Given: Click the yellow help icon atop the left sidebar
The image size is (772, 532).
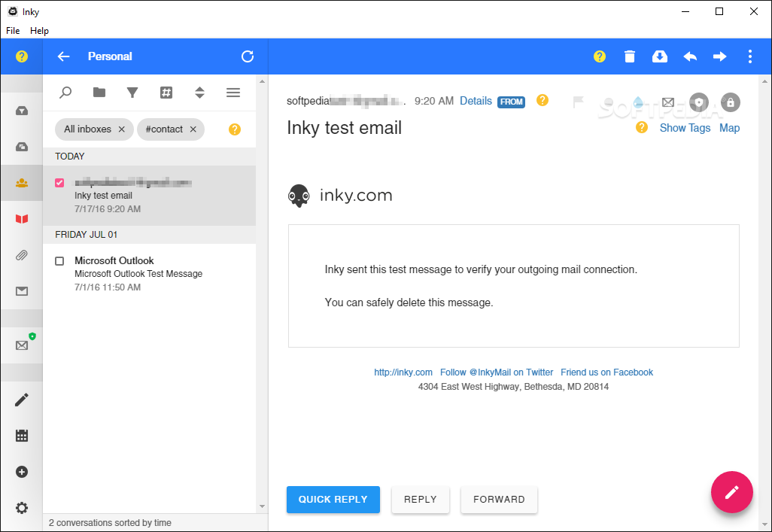Looking at the screenshot, I should click(x=22, y=56).
